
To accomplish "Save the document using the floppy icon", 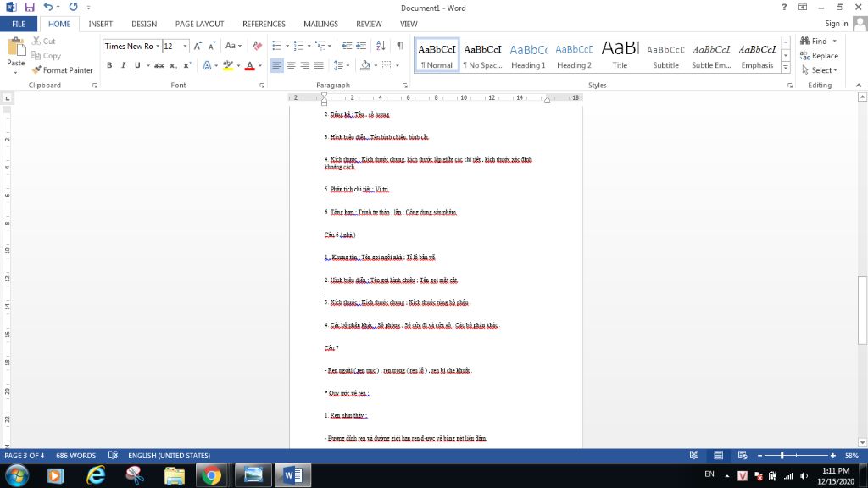I will tap(30, 7).
